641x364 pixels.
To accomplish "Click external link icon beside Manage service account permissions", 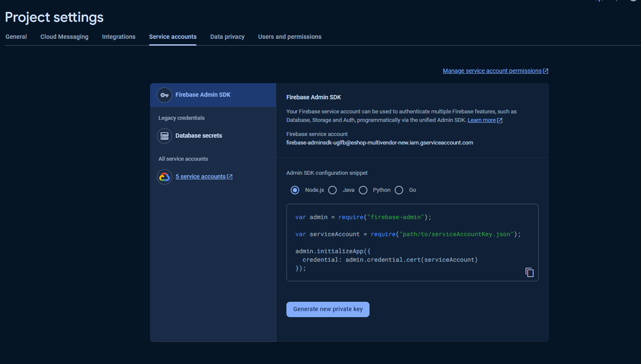I will (x=546, y=71).
